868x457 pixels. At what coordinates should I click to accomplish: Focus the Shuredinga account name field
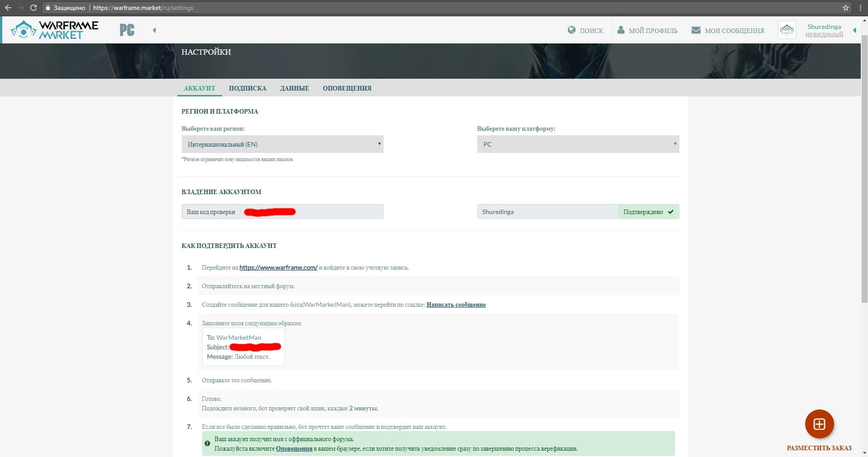548,212
